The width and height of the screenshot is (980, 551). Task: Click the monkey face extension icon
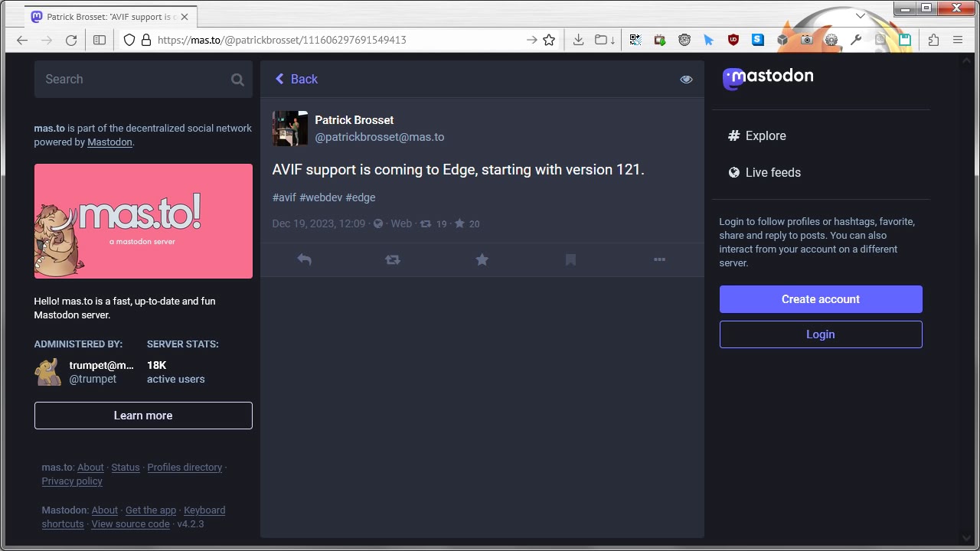point(684,40)
